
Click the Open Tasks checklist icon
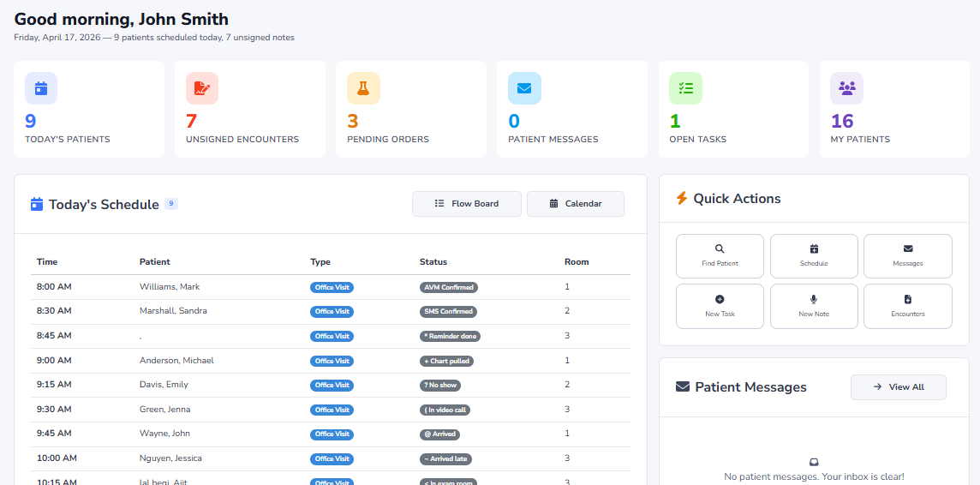click(685, 88)
